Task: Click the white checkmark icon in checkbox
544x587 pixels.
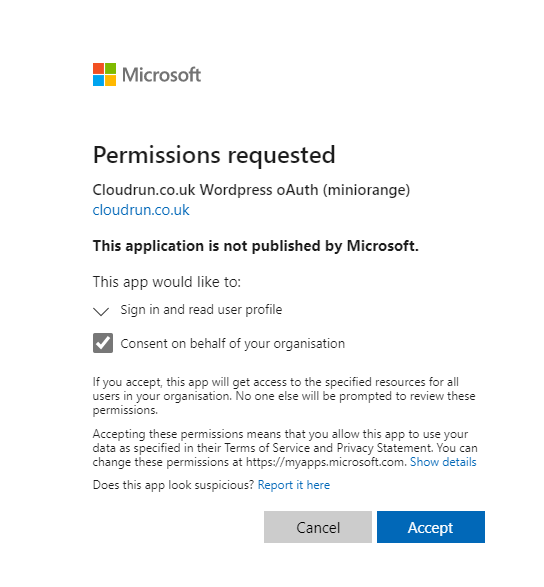Action: (103, 343)
